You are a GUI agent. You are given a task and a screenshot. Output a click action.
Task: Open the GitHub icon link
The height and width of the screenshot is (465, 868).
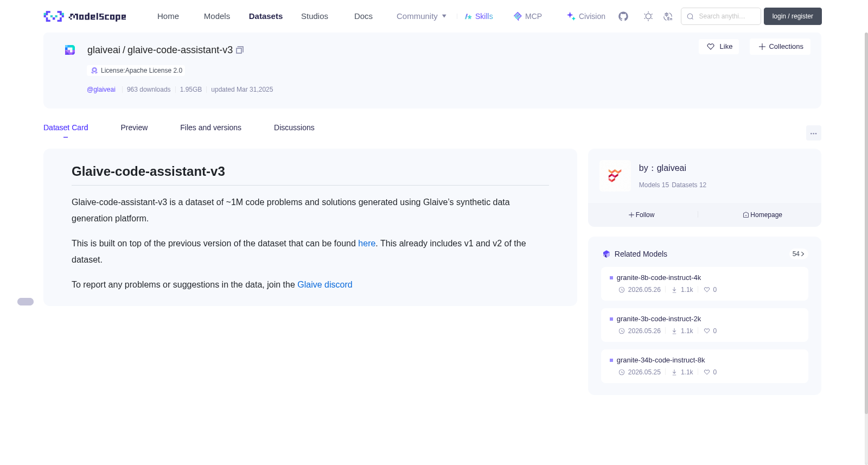point(623,16)
